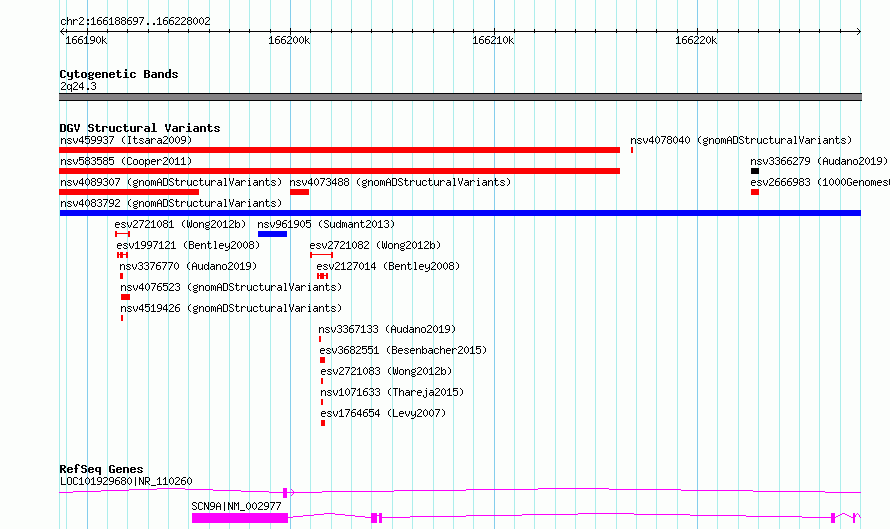Open nsv4073488 gnomAD variant label
This screenshot has height=529, width=890.
[400, 182]
